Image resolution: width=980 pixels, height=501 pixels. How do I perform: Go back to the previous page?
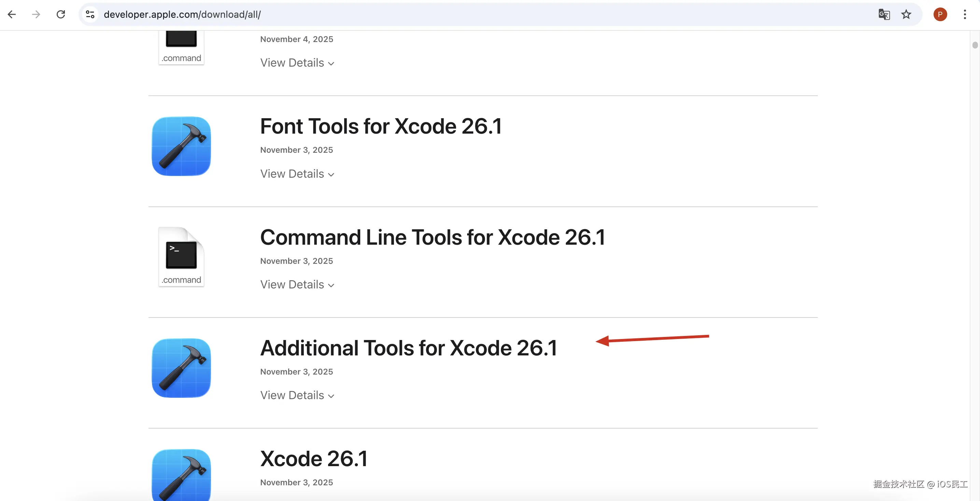click(x=12, y=14)
